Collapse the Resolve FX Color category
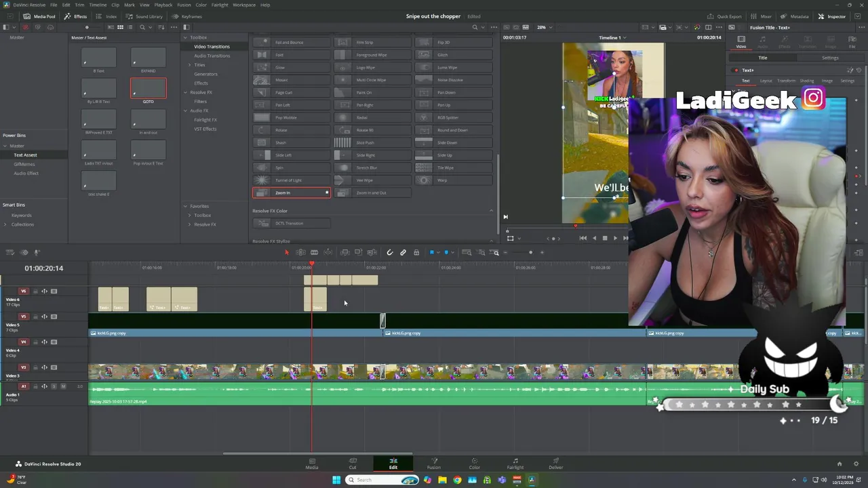This screenshot has height=488, width=868. (x=491, y=211)
